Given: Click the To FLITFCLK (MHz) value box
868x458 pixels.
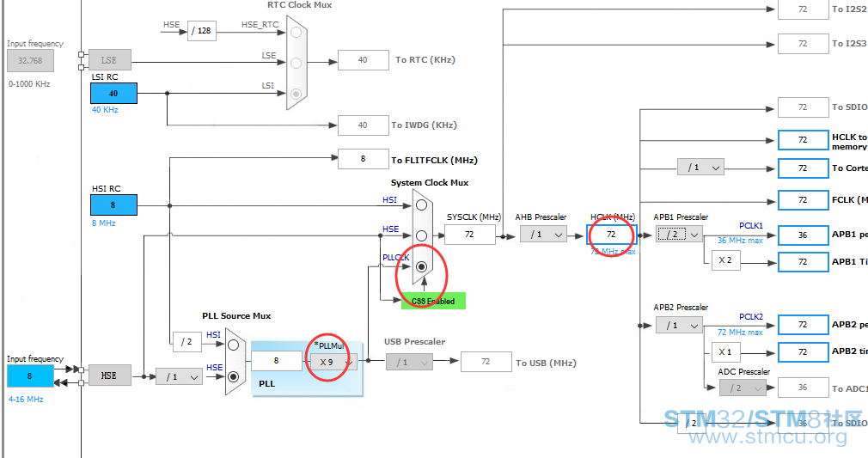Looking at the screenshot, I should 364,158.
